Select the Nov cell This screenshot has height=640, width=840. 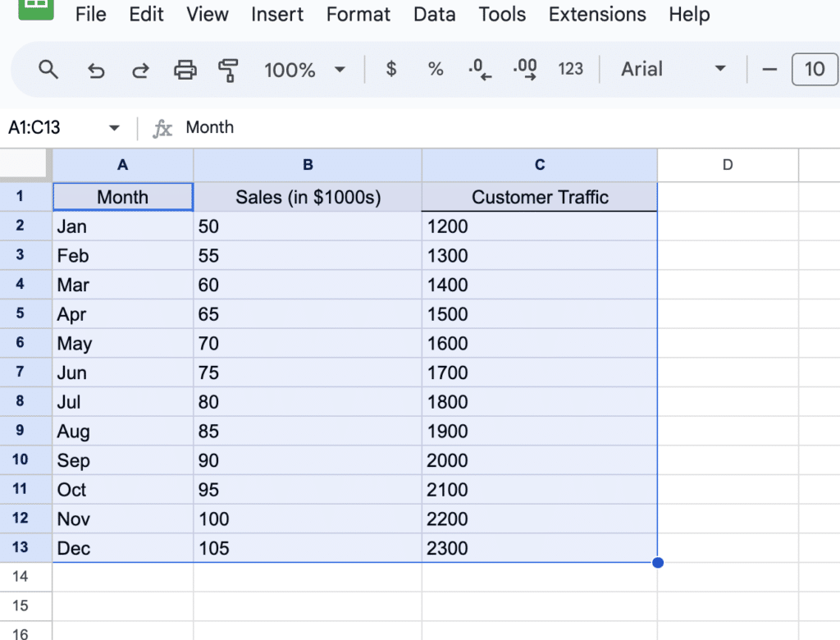123,519
